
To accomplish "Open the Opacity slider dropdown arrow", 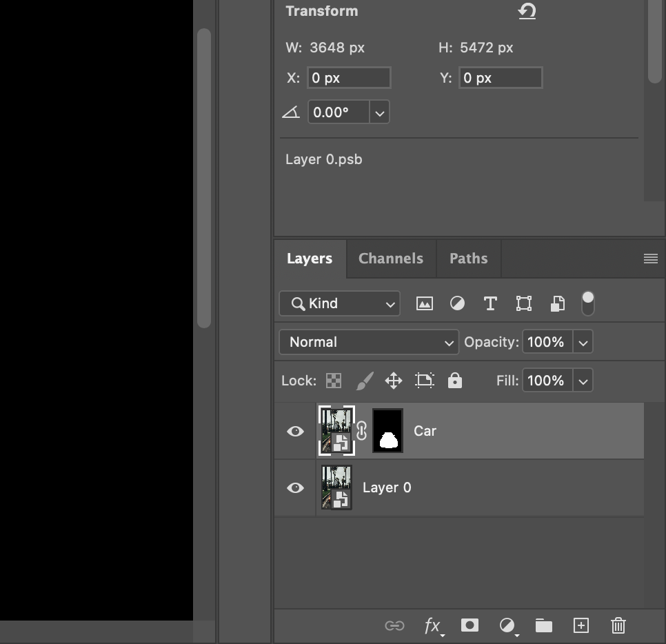I will tap(583, 342).
